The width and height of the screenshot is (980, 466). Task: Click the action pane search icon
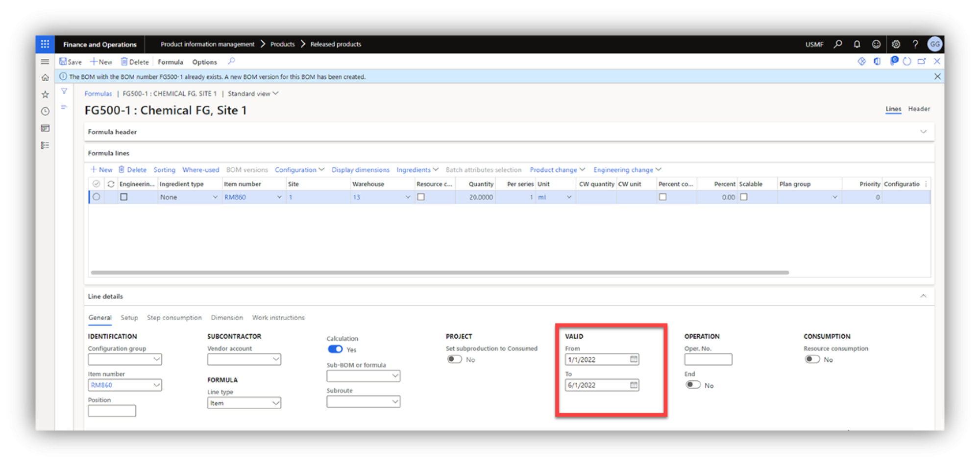[x=231, y=62]
